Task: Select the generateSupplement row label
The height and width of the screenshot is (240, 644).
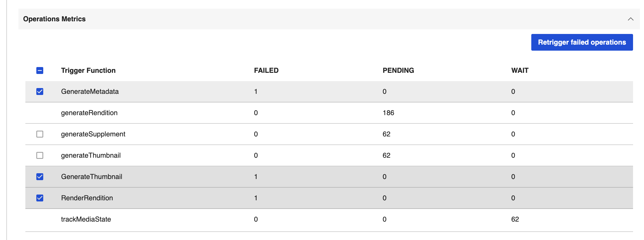Action: click(x=93, y=134)
